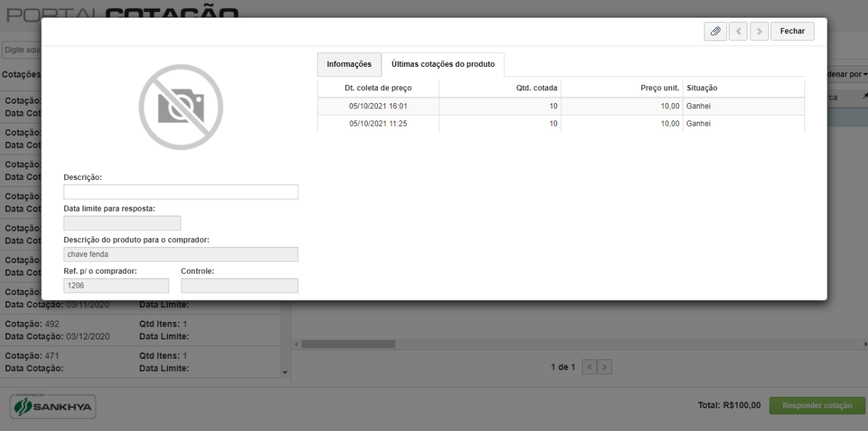868x431 pixels.
Task: Click pagination next page arrow
Action: (605, 367)
